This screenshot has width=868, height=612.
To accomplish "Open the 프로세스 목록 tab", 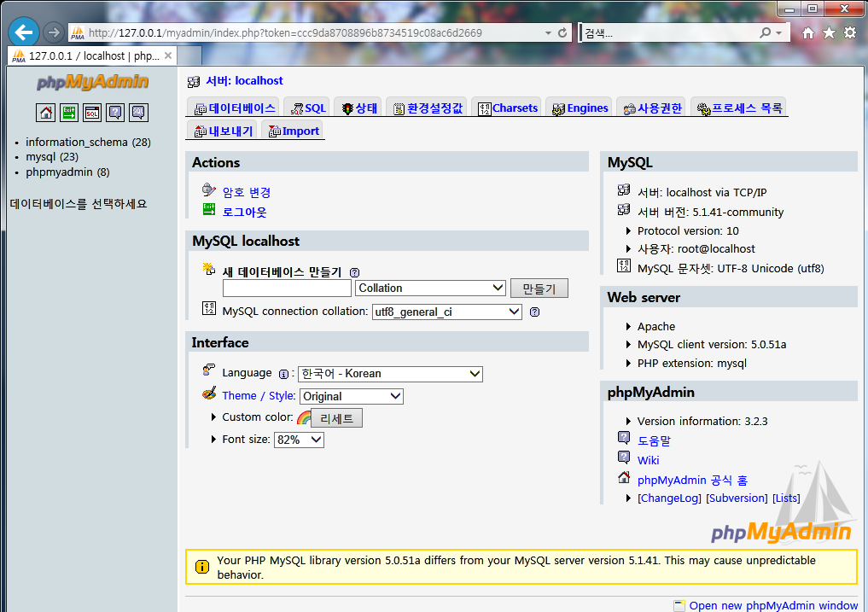I will tap(739, 108).
